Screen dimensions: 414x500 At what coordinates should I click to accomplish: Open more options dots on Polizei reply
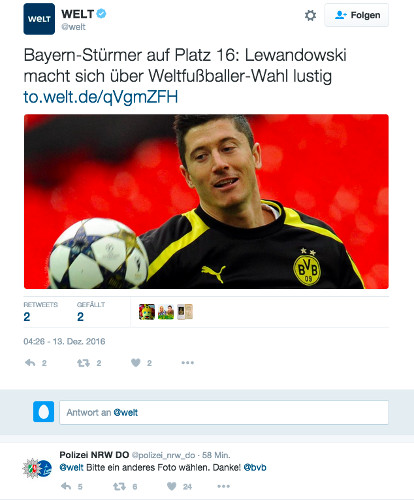coord(224,486)
